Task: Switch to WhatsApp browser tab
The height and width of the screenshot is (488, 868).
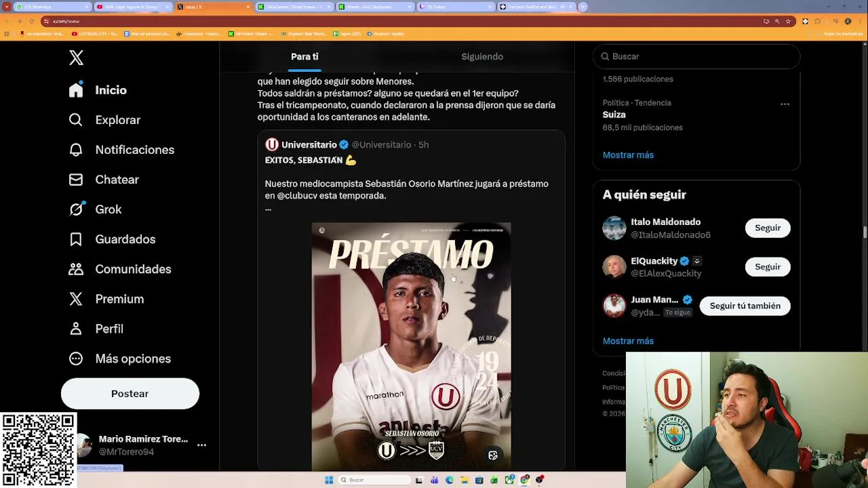Action: pyautogui.click(x=52, y=7)
